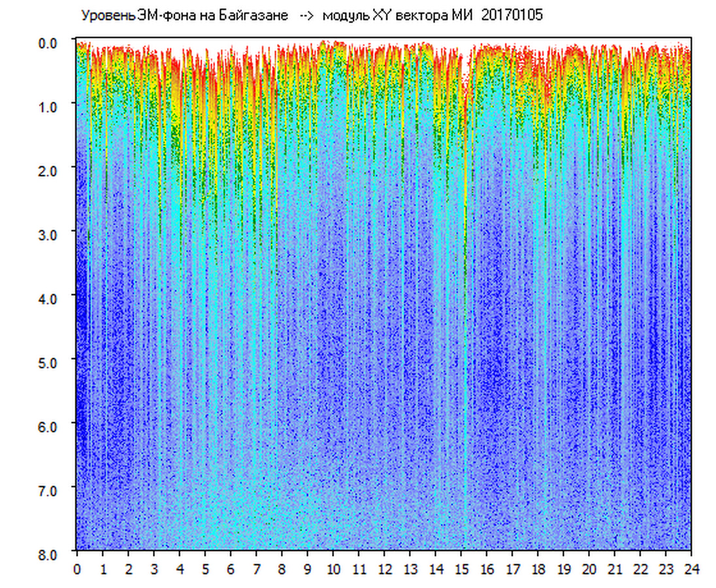The height and width of the screenshot is (588, 716).
Task: Click the 8.0 value on vertical axis
Action: [50, 553]
